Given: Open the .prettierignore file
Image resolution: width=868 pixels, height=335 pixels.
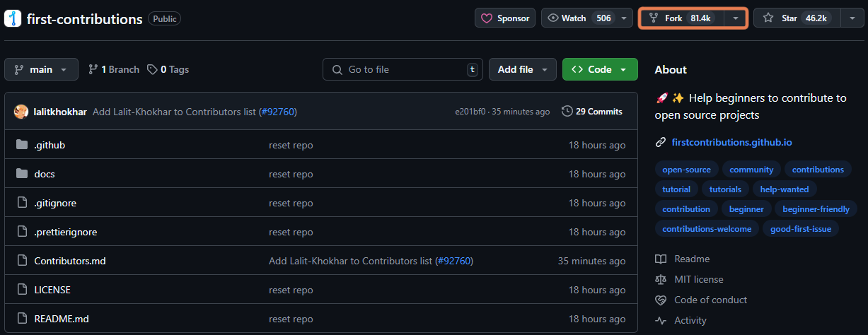Looking at the screenshot, I should [66, 232].
